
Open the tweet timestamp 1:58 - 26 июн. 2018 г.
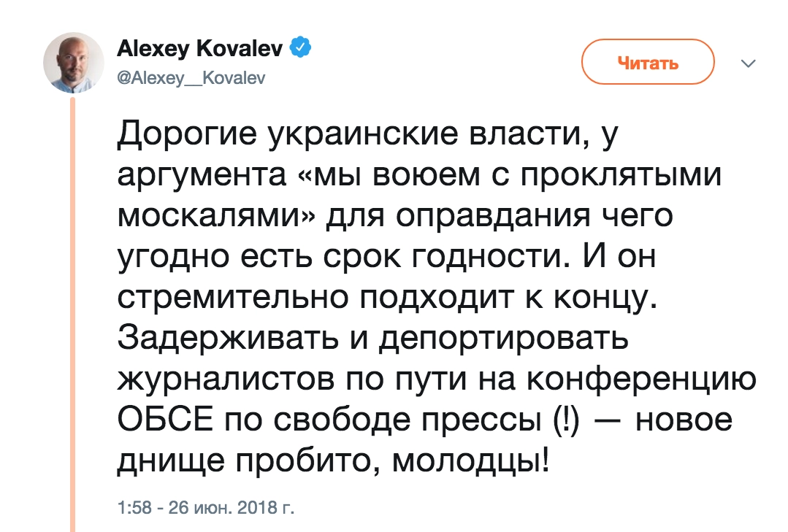pos(205,506)
